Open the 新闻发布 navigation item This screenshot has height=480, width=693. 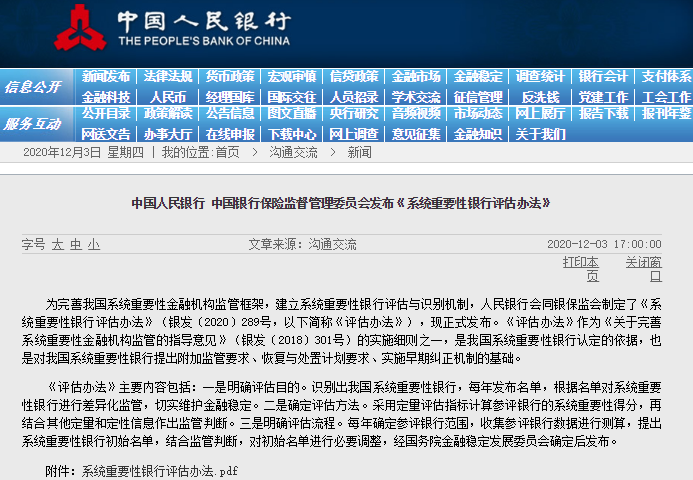[106, 77]
